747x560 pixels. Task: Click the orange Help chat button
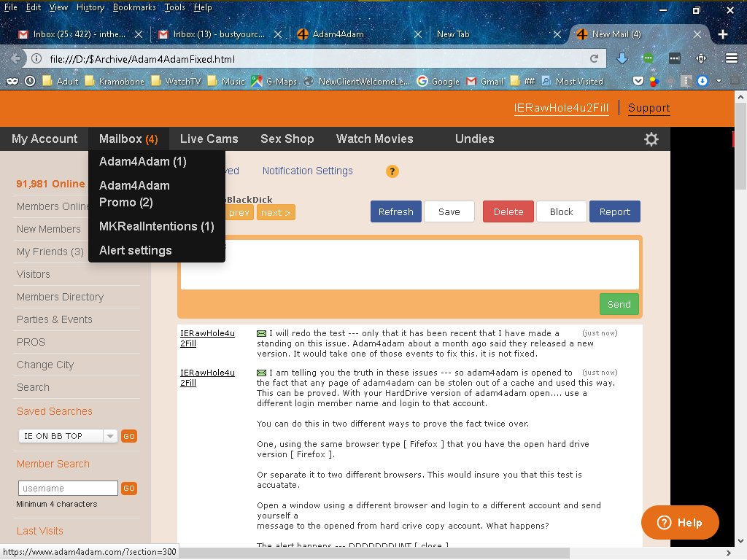tap(680, 522)
